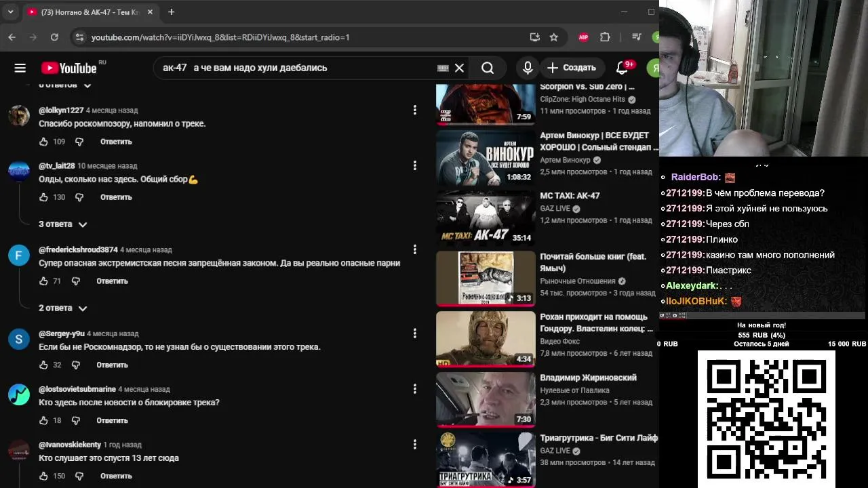Open a new browser tab
Image resolution: width=868 pixels, height=488 pixels.
[172, 12]
